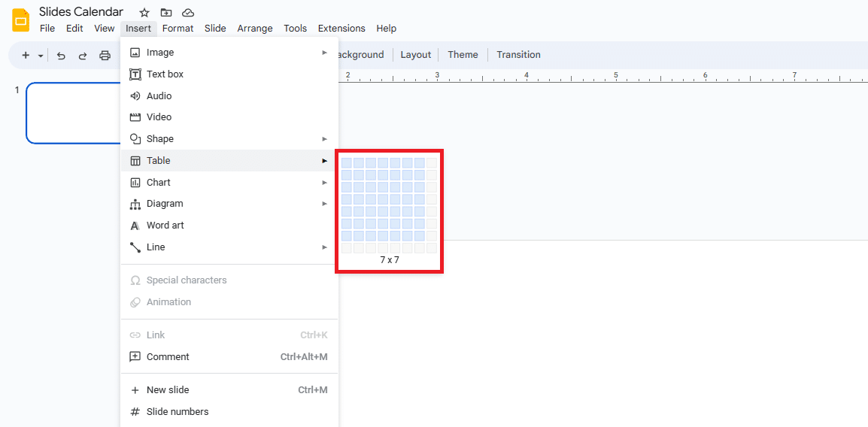Image resolution: width=868 pixels, height=427 pixels.
Task: Check the cloud save status icon
Action: (x=188, y=13)
